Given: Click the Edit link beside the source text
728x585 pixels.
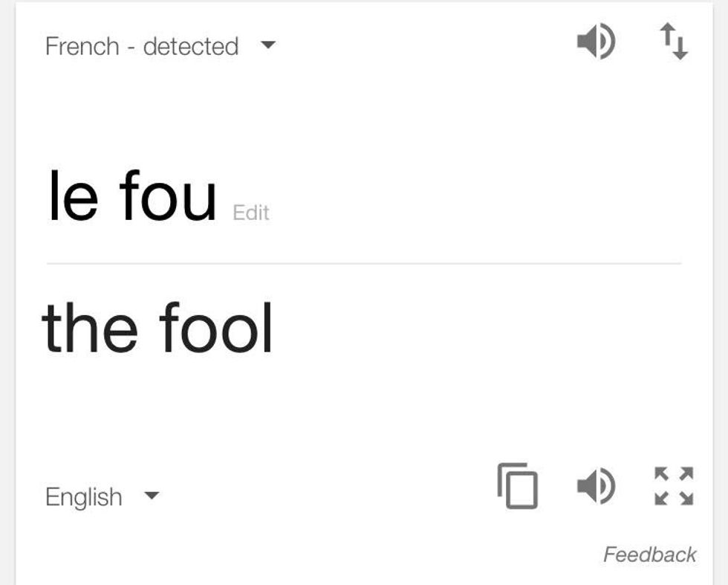Looking at the screenshot, I should coord(251,213).
